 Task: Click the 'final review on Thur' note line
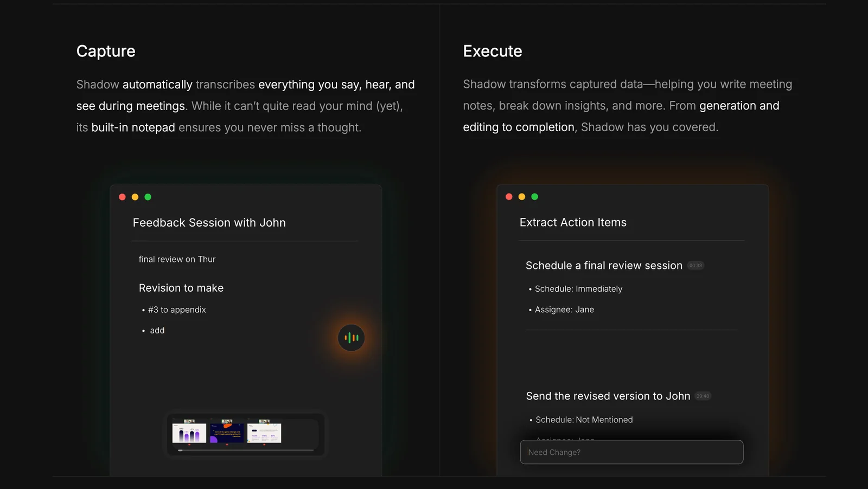(177, 259)
